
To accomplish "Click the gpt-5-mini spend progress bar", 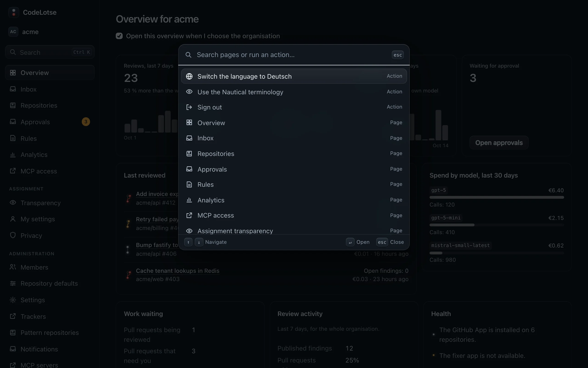I will 497,225.
